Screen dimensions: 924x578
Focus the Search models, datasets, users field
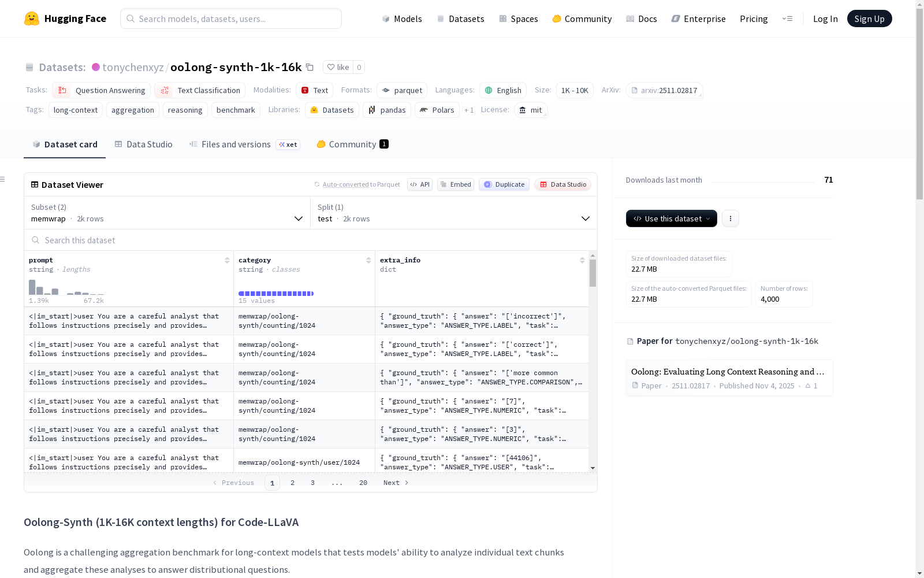point(231,18)
